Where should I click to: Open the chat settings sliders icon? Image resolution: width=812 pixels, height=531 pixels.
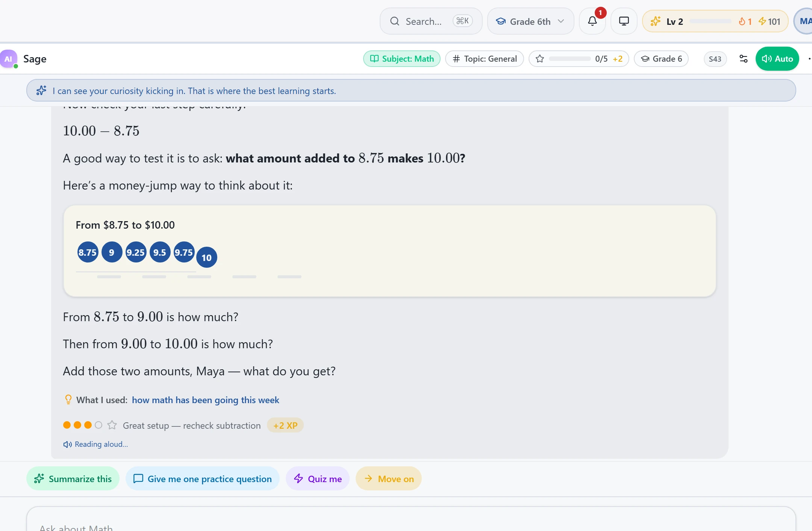[743, 59]
